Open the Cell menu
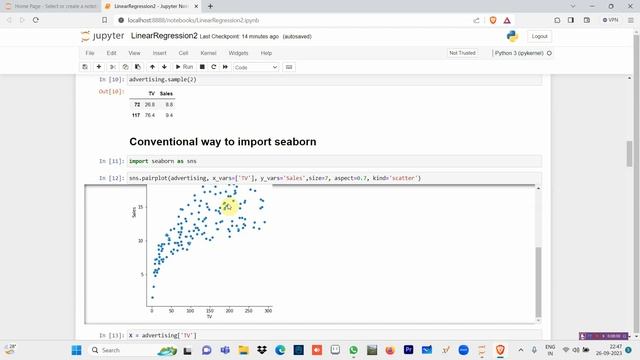The image size is (640, 360). [183, 53]
